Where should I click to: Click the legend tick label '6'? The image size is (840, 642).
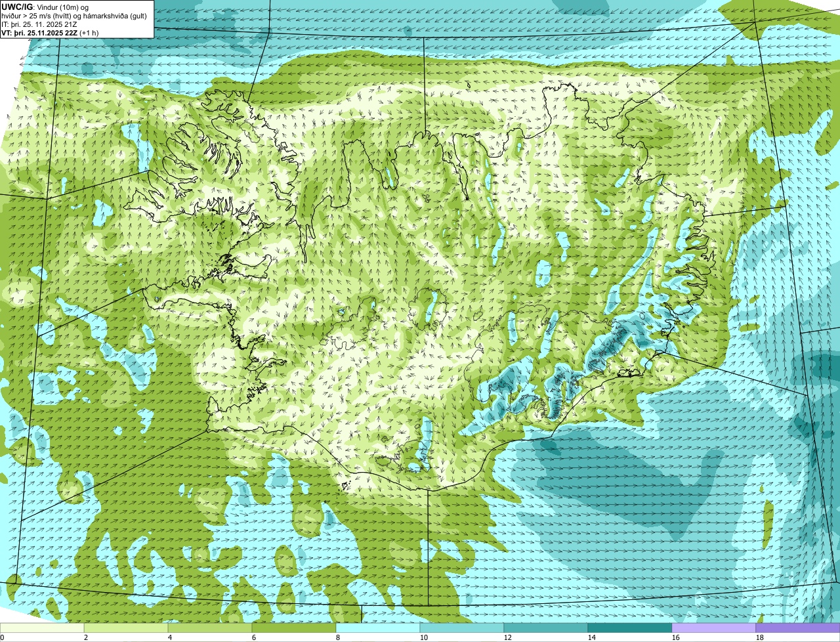(x=254, y=637)
